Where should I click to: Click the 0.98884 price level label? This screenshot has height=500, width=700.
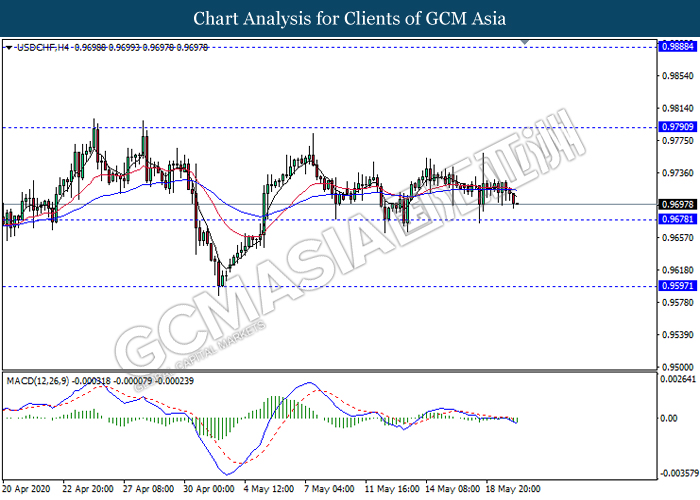(678, 46)
